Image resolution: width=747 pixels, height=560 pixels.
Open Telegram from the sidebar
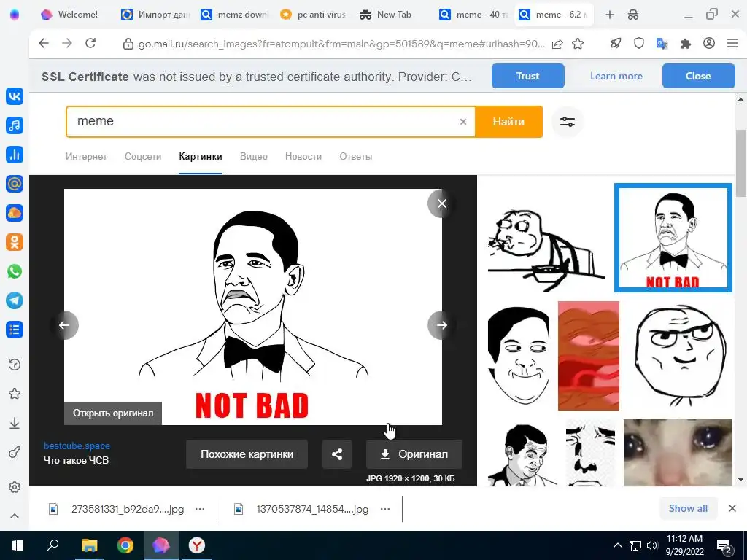(x=15, y=300)
